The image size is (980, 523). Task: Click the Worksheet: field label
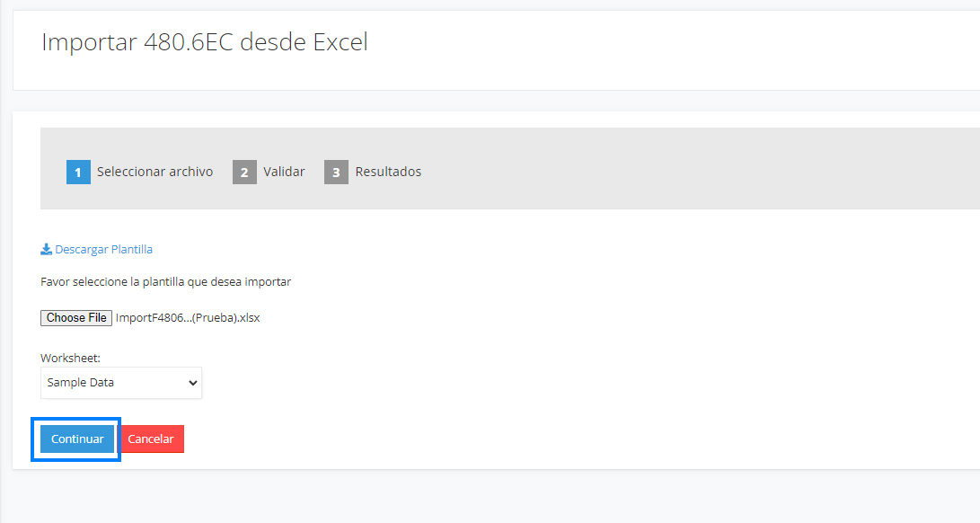click(x=70, y=358)
